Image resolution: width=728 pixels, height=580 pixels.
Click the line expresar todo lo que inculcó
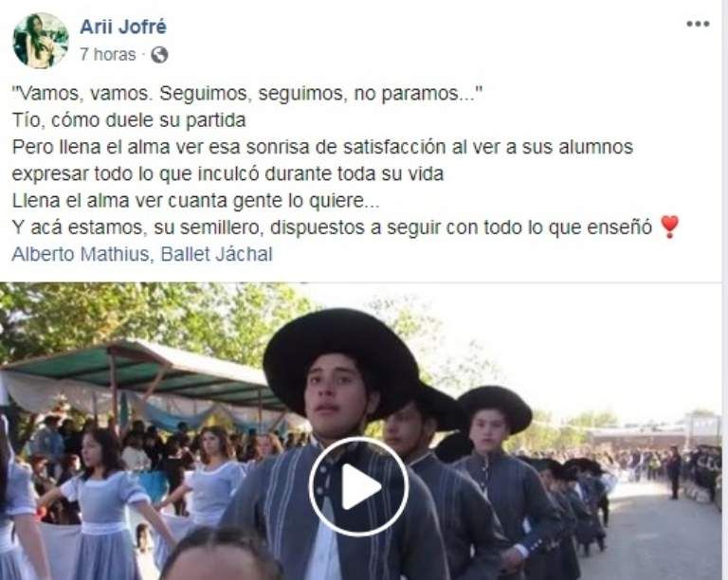[x=227, y=174]
